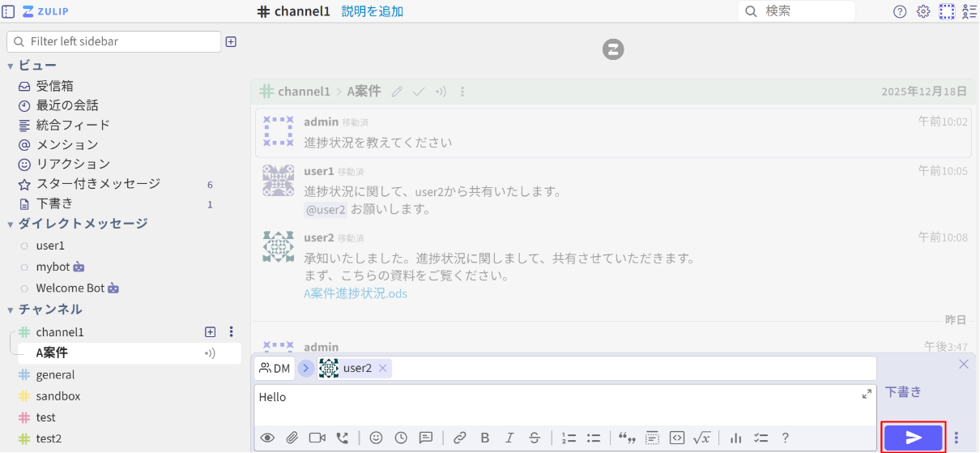Attach a file with the paperclip icon
This screenshot has height=453, width=980.
click(x=292, y=438)
